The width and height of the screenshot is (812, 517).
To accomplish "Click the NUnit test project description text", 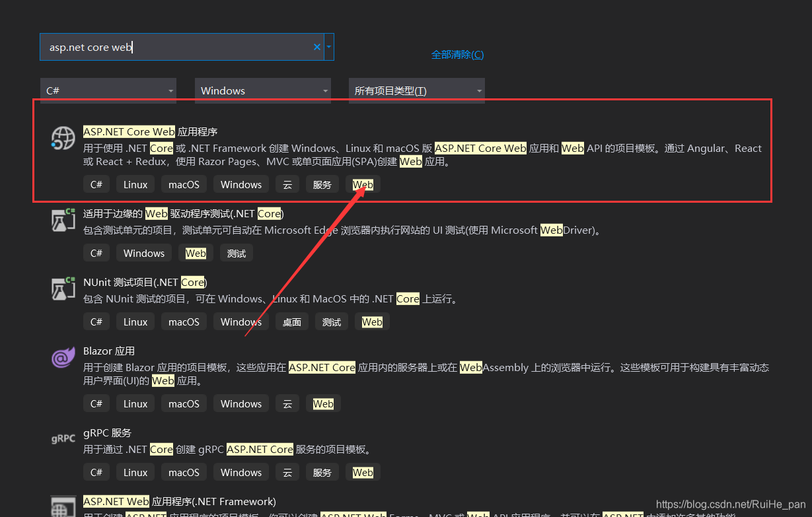I will [271, 298].
